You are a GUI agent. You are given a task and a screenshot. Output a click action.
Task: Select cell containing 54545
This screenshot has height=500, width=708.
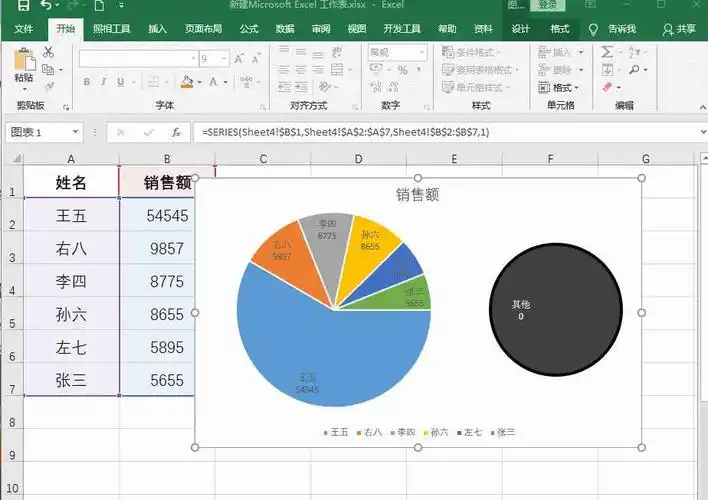(x=157, y=215)
